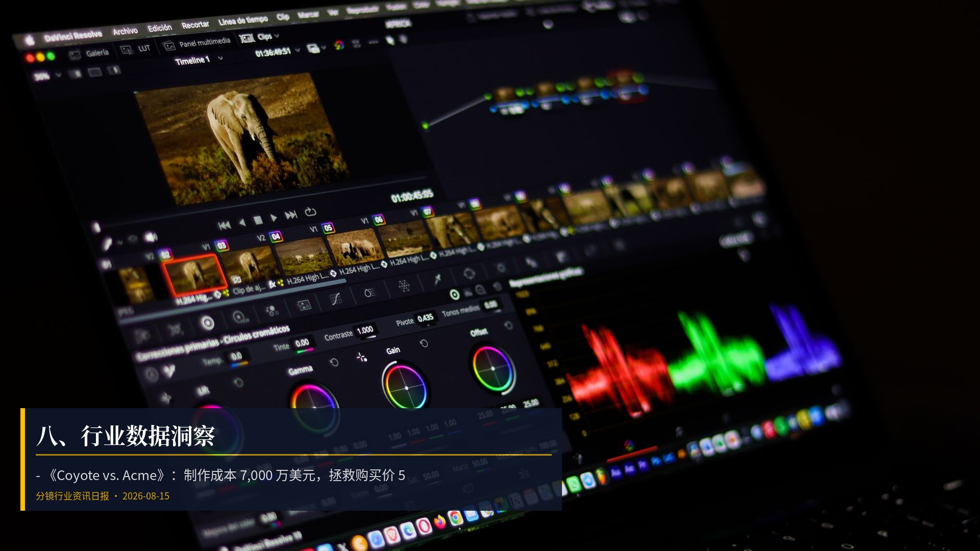
Task: Reset the Gain wheel
Action: tap(424, 343)
